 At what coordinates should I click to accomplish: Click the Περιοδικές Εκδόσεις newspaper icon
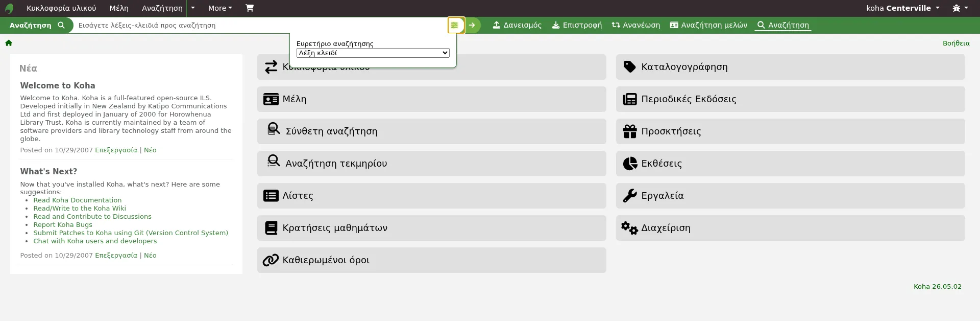(630, 99)
